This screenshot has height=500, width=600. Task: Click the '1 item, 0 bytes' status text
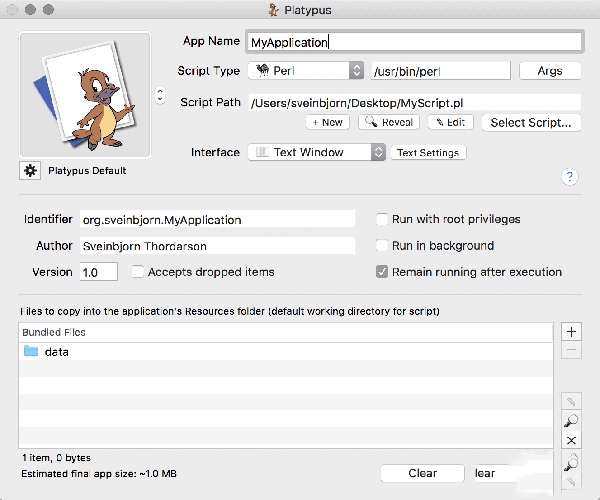coord(56,458)
